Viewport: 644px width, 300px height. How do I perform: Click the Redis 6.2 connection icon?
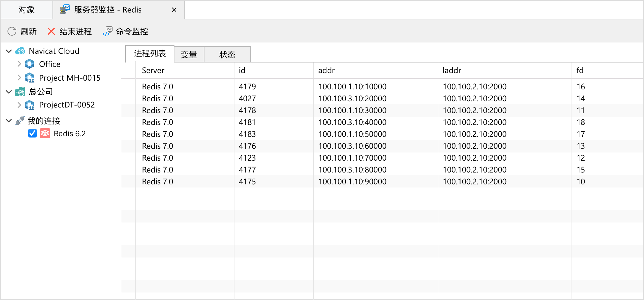tap(45, 133)
